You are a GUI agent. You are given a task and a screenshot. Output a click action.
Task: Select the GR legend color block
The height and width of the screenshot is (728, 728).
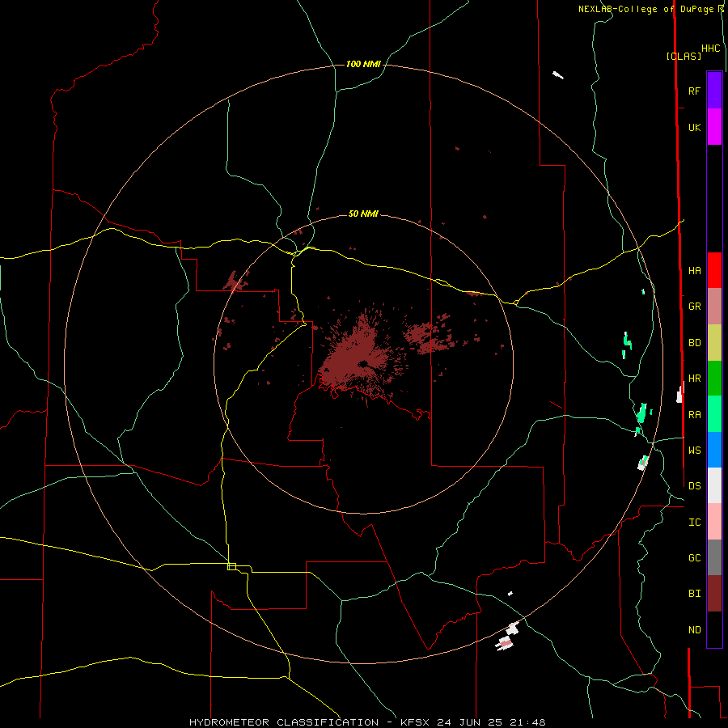point(714,307)
